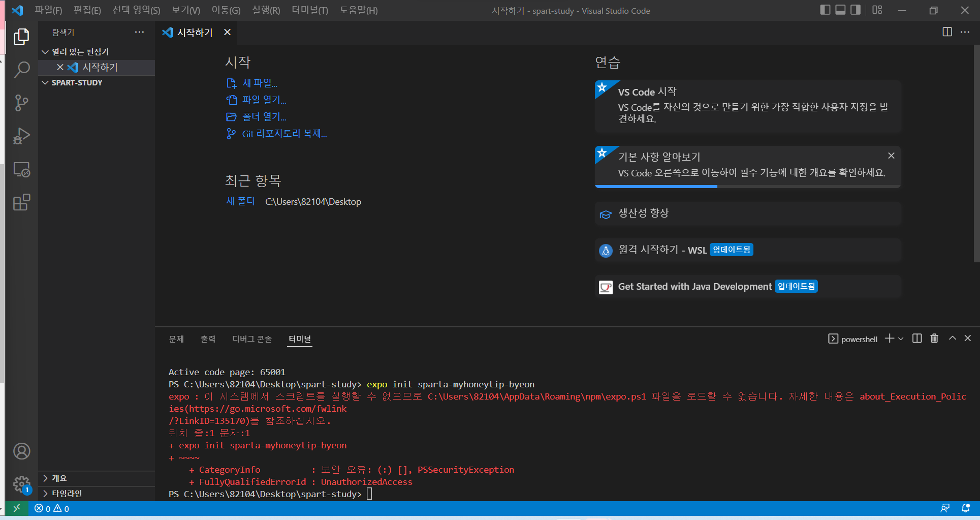Open the Search view in activity bar
The width and height of the screenshot is (980, 520).
coord(21,70)
